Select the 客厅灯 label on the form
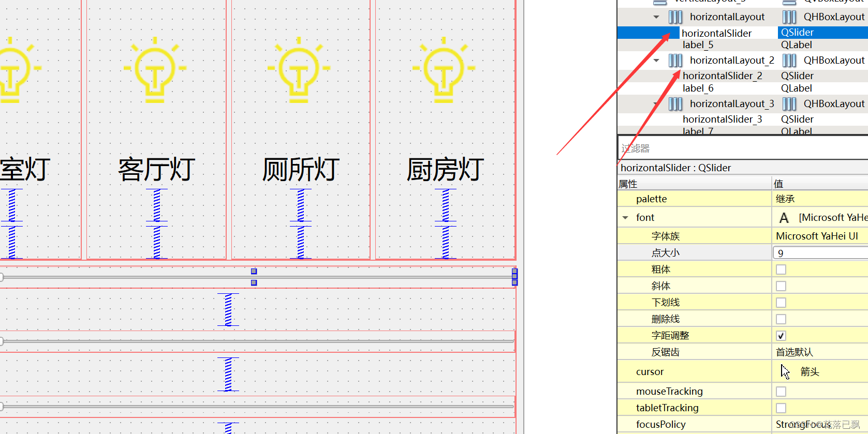868x434 pixels. coord(156,170)
